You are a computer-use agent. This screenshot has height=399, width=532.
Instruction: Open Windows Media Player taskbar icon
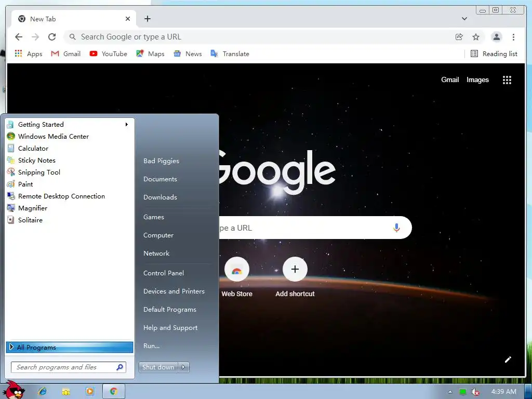[89, 391]
